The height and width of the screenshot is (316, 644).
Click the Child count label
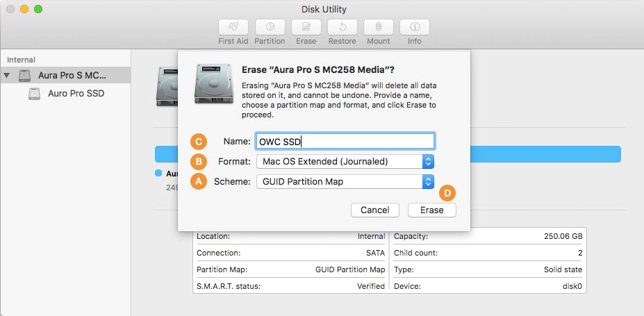[415, 253]
